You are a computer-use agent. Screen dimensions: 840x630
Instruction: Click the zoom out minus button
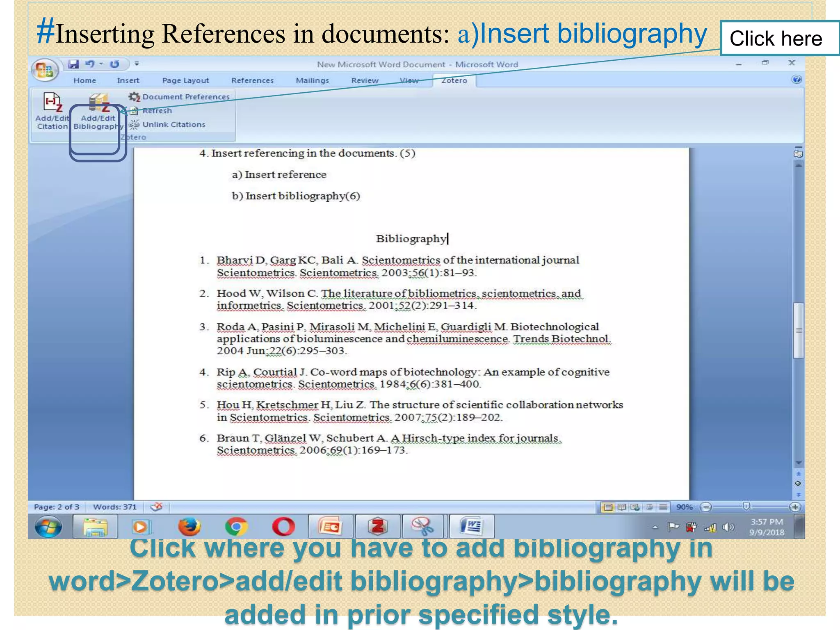tap(705, 507)
